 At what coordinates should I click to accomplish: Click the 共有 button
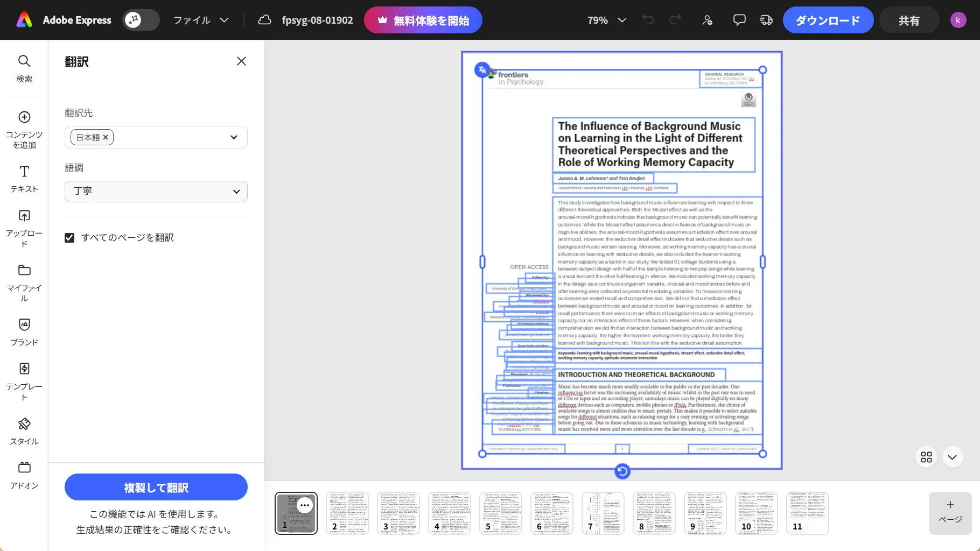(x=909, y=20)
